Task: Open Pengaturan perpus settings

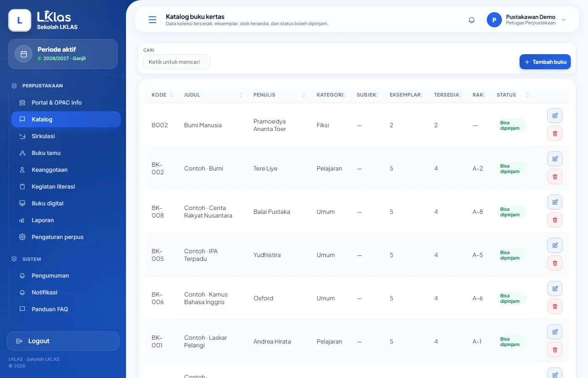Action: click(66, 237)
